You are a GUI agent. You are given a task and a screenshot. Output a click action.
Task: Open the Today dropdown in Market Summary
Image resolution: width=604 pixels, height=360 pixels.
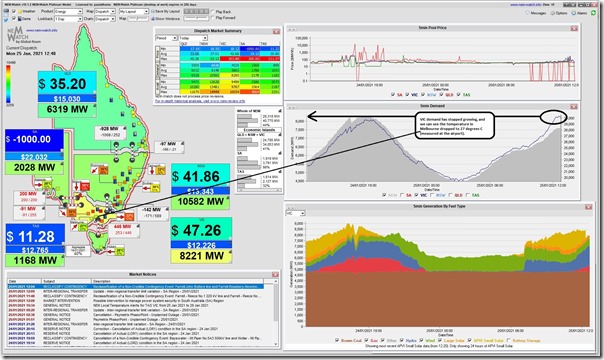click(x=194, y=38)
